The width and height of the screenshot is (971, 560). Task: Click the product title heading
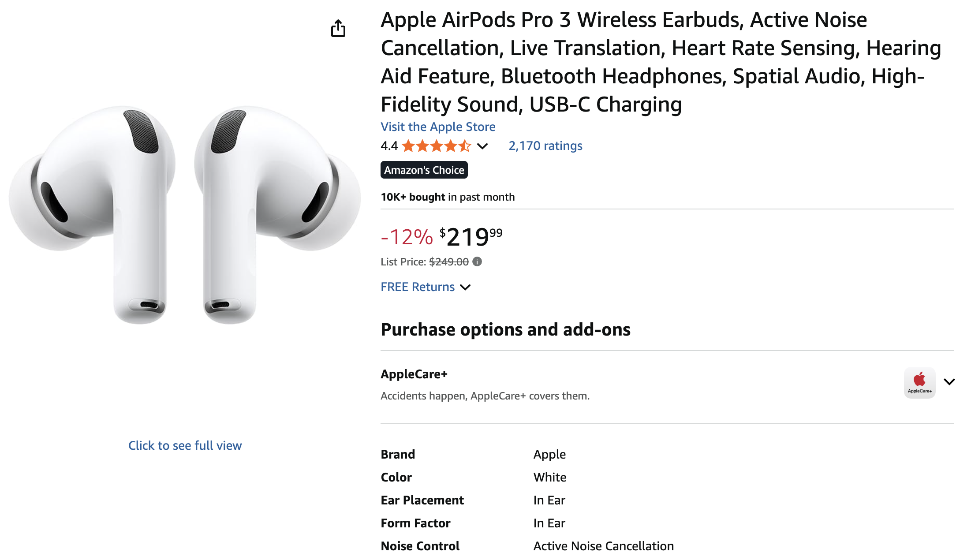661,62
